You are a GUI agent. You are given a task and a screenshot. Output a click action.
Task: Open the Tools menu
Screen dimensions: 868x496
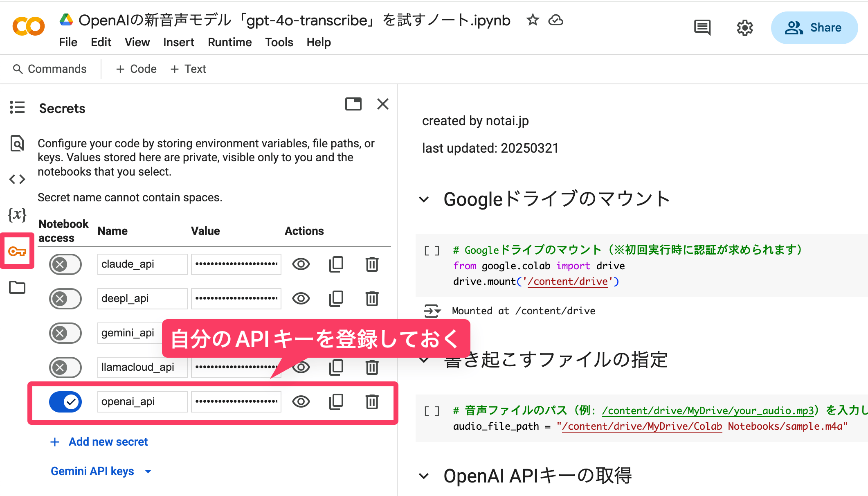(279, 42)
